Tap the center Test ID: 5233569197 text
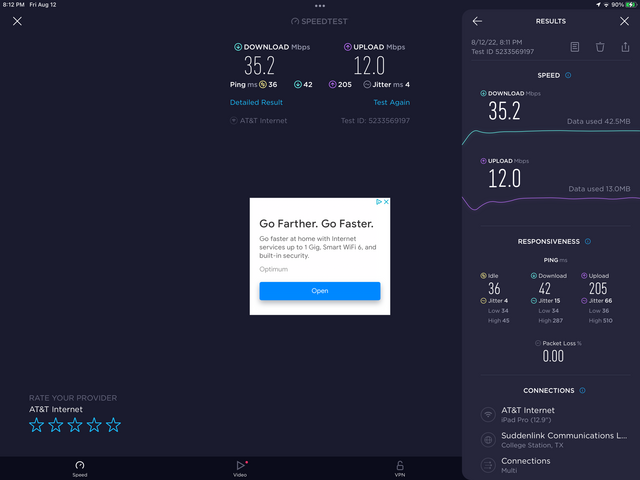This screenshot has height=480, width=640. [376, 121]
